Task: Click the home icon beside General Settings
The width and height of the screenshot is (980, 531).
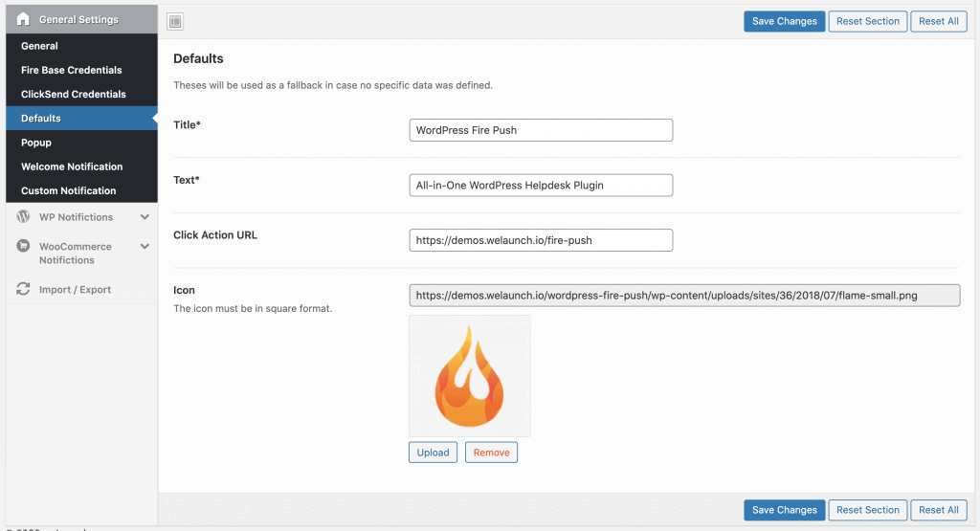Action: pyautogui.click(x=23, y=19)
